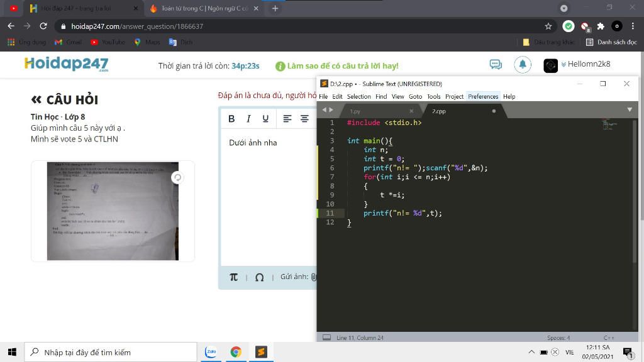This screenshot has width=644, height=362.
Task: Align answer text to the left
Action: (x=287, y=119)
